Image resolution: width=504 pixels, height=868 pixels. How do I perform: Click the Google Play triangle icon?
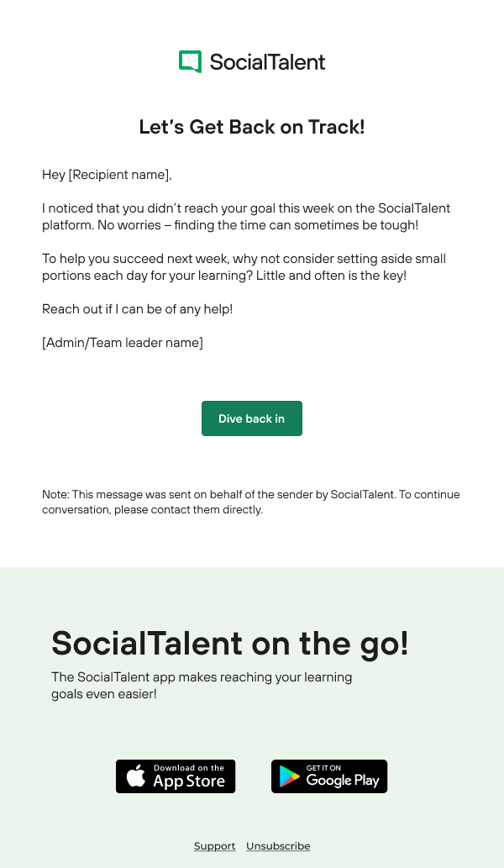[x=290, y=777]
